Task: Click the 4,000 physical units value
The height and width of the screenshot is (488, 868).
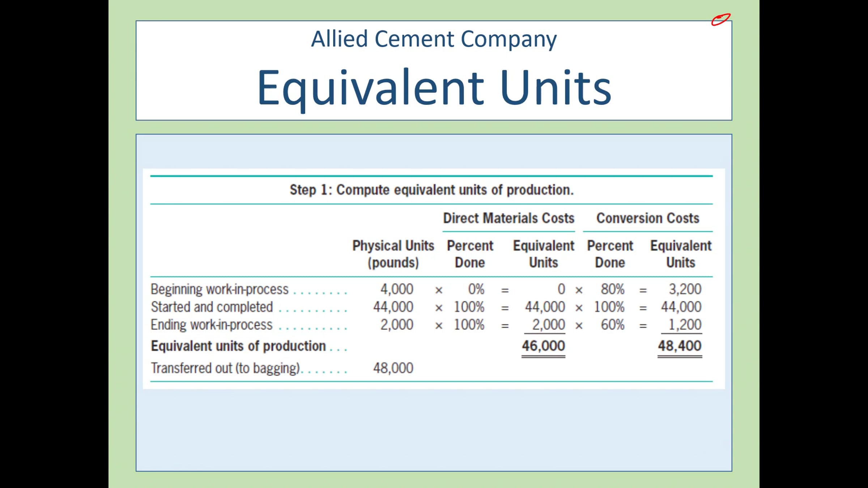Action: click(396, 289)
